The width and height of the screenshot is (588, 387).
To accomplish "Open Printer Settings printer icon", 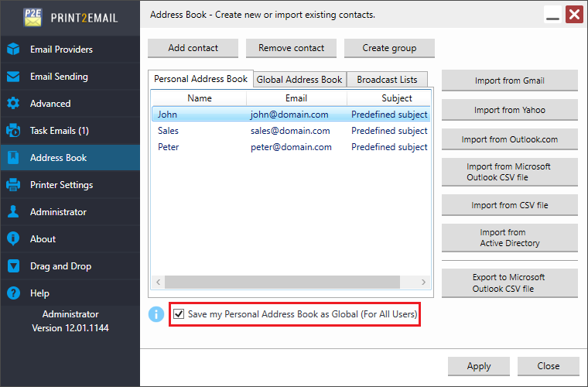I will (13, 185).
